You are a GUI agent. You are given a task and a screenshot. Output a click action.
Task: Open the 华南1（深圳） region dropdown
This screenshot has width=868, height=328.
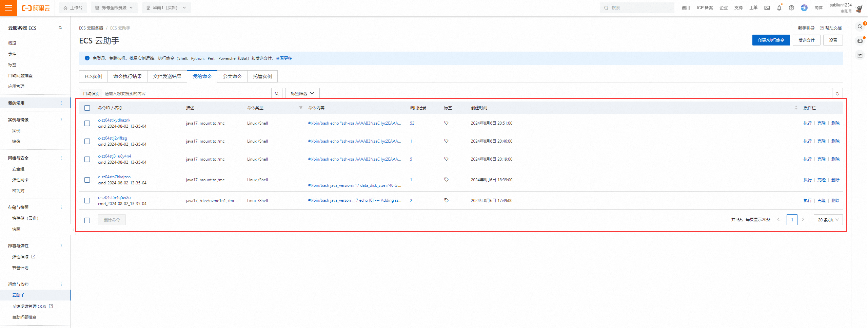click(x=166, y=8)
